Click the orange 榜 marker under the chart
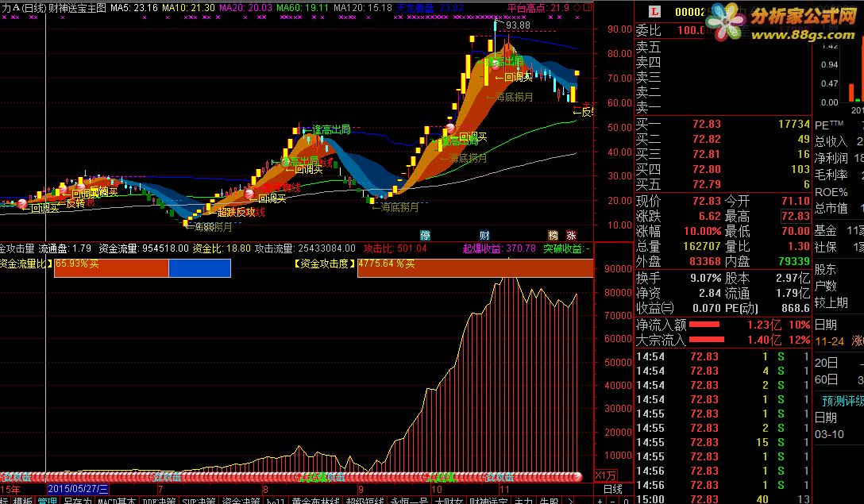The width and height of the screenshot is (864, 504). pos(553,235)
